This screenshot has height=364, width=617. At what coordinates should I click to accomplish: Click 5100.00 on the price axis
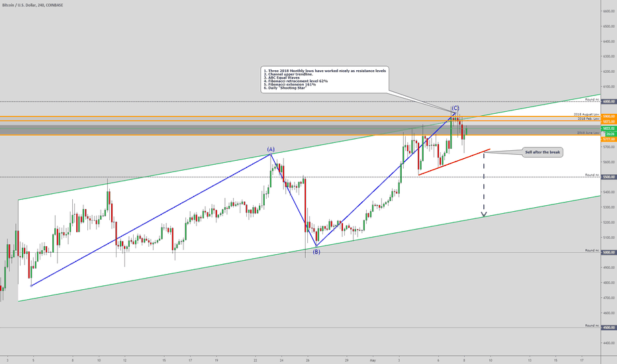click(x=609, y=238)
